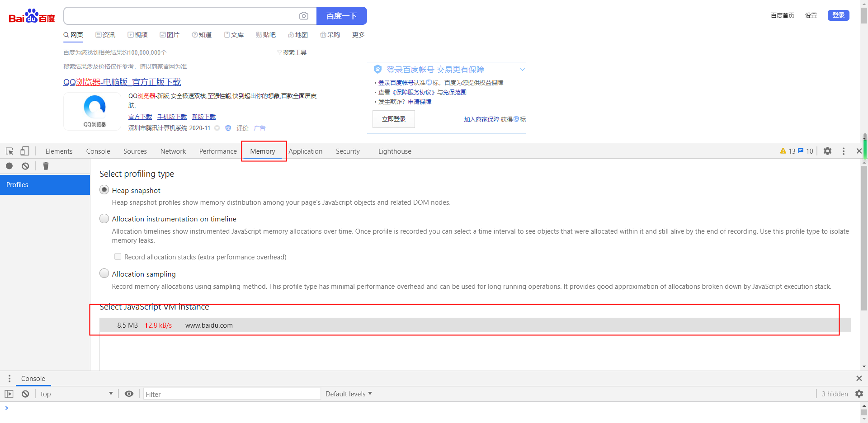Viewport: 868px width, 423px height.
Task: Close the DevTools panel
Action: point(859,151)
